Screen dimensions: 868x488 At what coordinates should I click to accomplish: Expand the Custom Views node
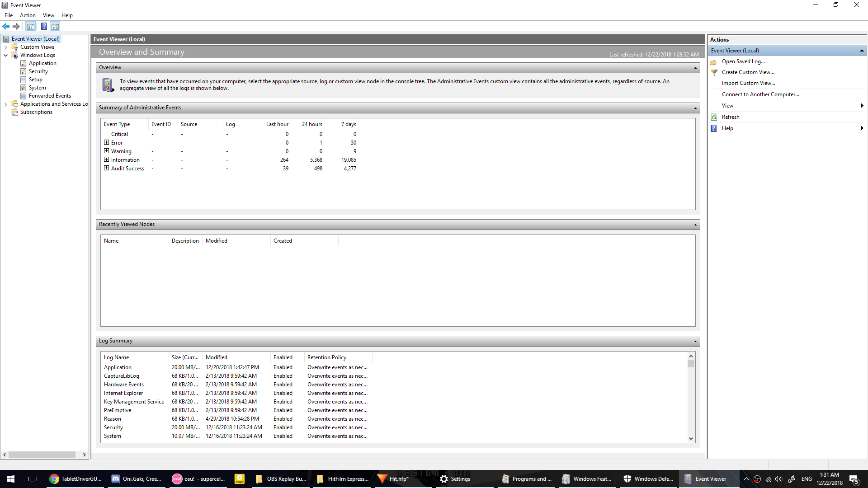pyautogui.click(x=6, y=47)
